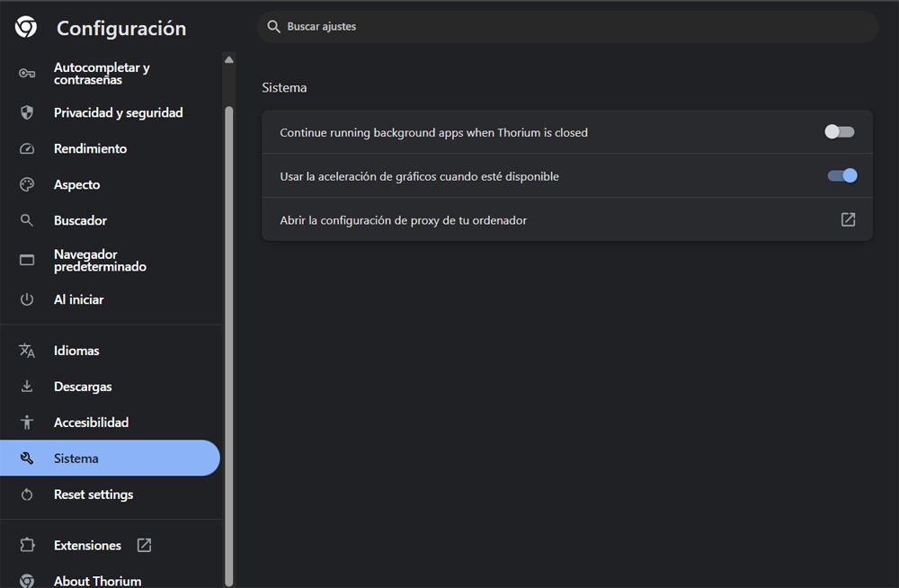
Task: Open Navegador predeterminado settings section
Action: click(x=99, y=261)
